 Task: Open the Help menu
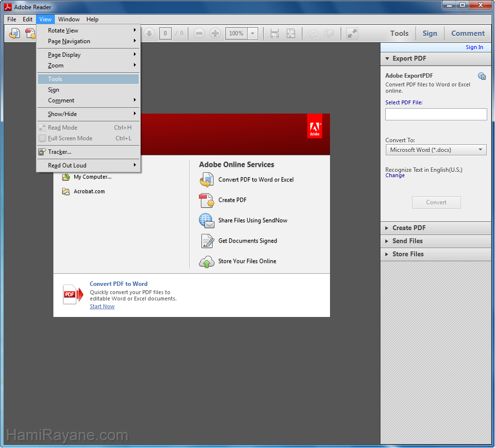point(92,19)
